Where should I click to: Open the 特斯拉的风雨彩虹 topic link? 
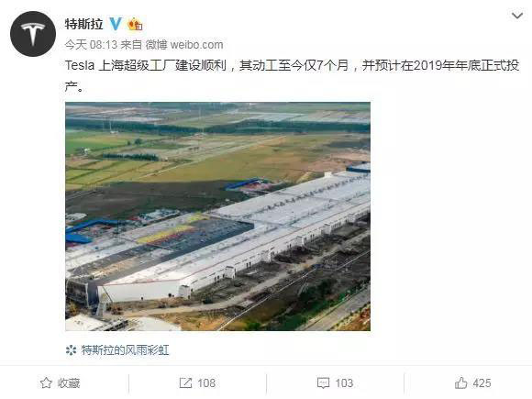[125, 350]
